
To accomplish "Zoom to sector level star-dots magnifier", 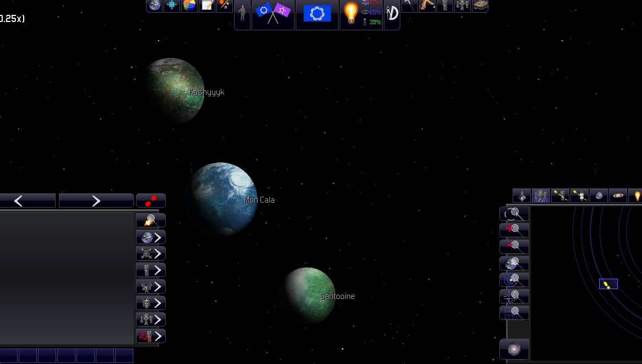I will tap(514, 296).
